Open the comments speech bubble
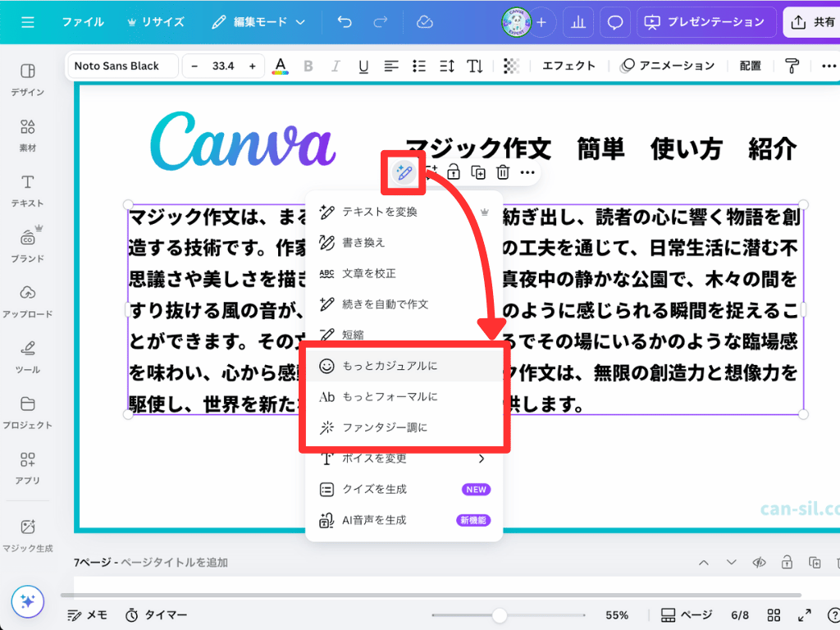 (x=614, y=22)
